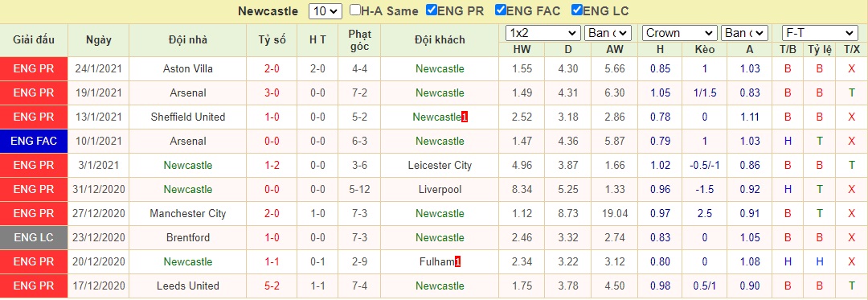Disable the ENG LC filter checkbox
Viewport: 868px width, 300px height.
coord(576,10)
